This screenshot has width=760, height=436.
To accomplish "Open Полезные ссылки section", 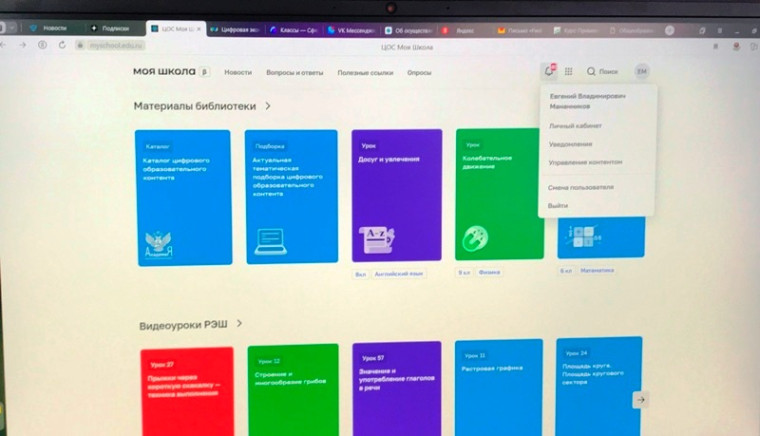I will click(365, 73).
